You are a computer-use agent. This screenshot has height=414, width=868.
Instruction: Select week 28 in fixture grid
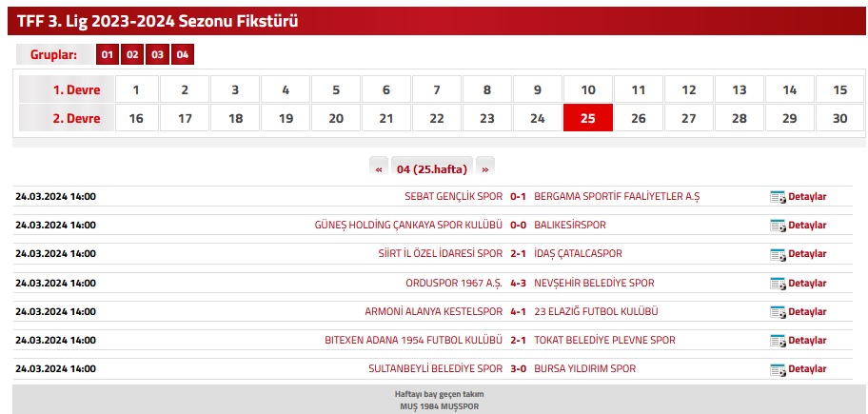[740, 118]
